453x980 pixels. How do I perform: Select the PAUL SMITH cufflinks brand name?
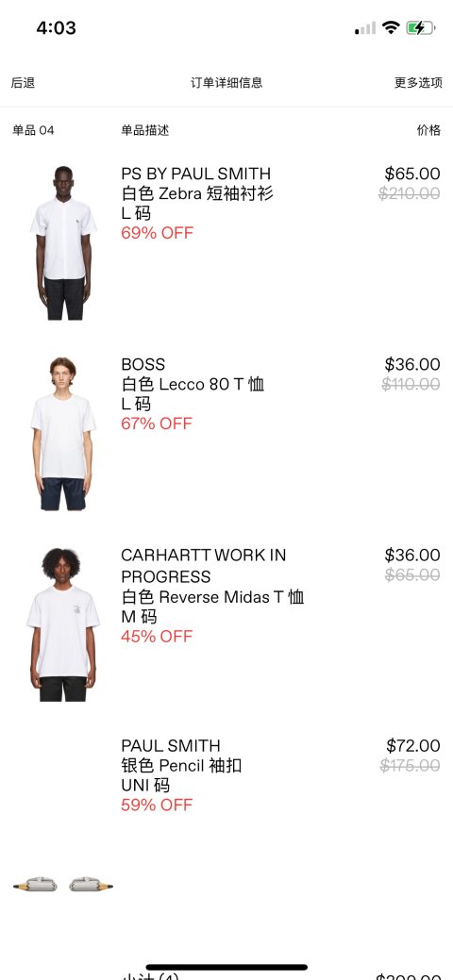[x=171, y=746]
